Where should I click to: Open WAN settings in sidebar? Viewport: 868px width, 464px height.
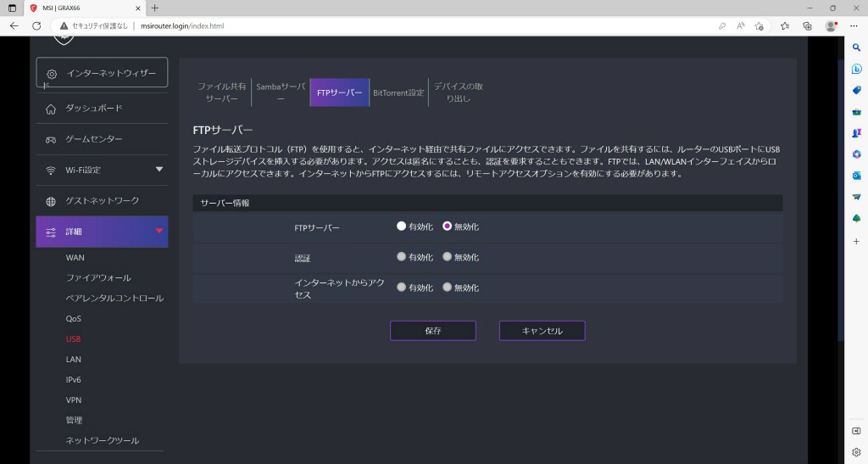coord(75,258)
